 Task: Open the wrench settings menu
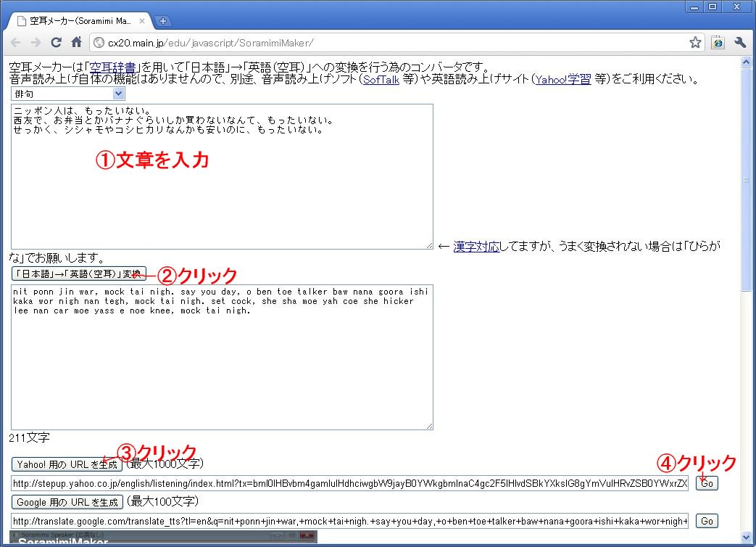pos(740,43)
